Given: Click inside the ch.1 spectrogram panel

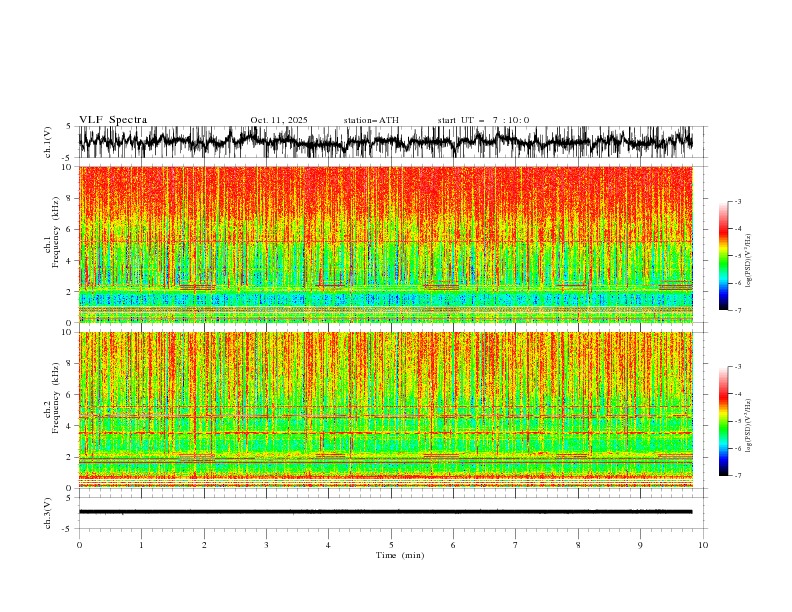Looking at the screenshot, I should 386,244.
